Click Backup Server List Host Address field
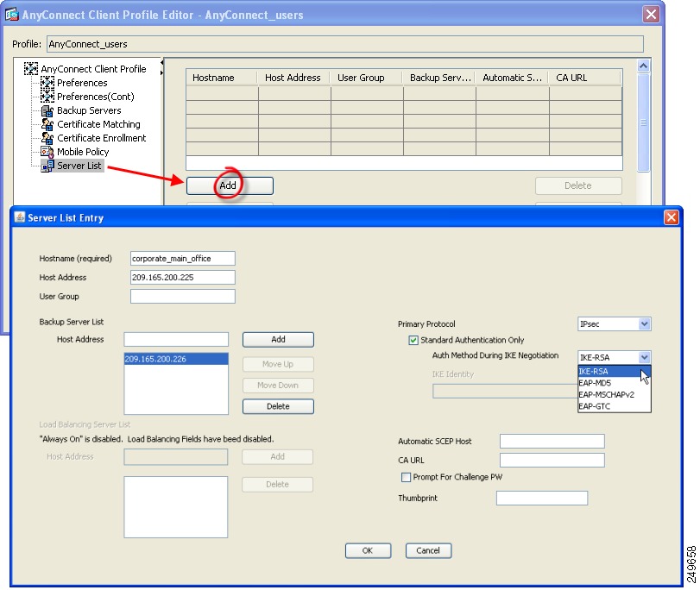This screenshot has width=700, height=590. click(176, 340)
